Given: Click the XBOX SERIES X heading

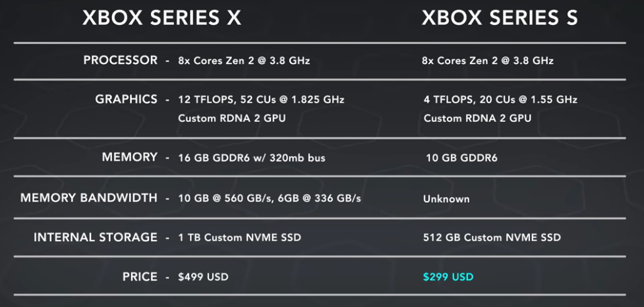Looking at the screenshot, I should pyautogui.click(x=161, y=18).
